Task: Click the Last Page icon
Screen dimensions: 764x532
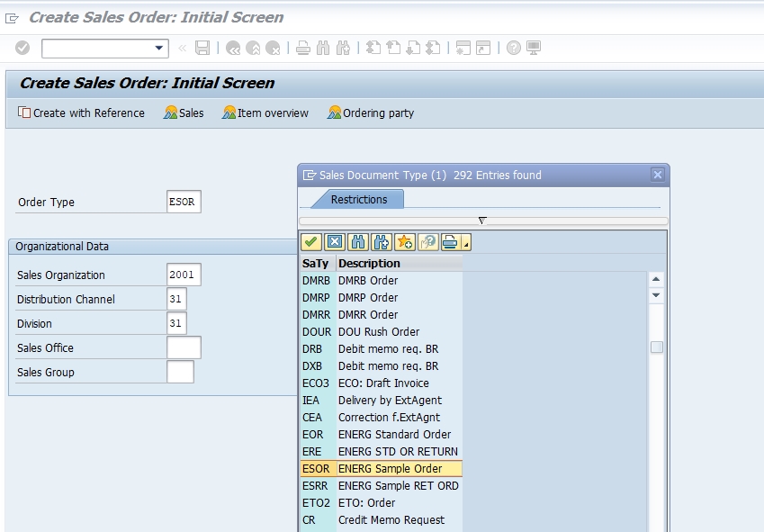Action: click(x=433, y=48)
